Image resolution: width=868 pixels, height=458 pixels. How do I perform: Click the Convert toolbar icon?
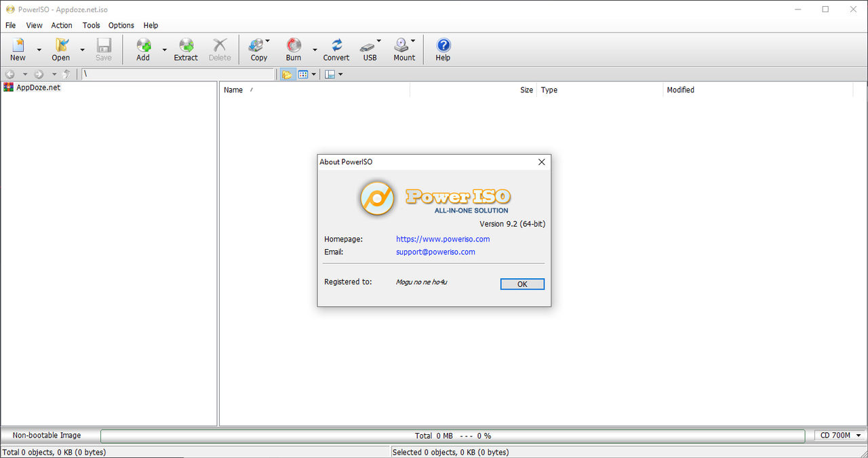tap(336, 45)
